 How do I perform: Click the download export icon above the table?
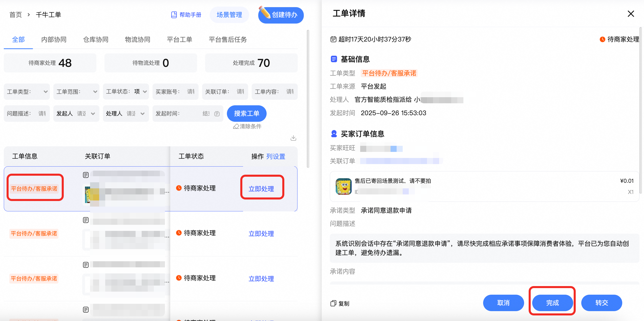(293, 138)
